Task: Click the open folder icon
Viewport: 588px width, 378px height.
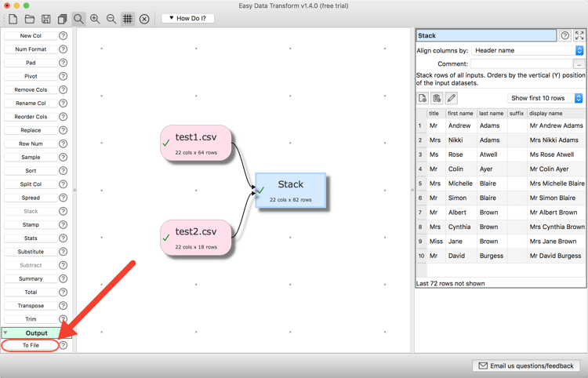Action: pos(29,19)
